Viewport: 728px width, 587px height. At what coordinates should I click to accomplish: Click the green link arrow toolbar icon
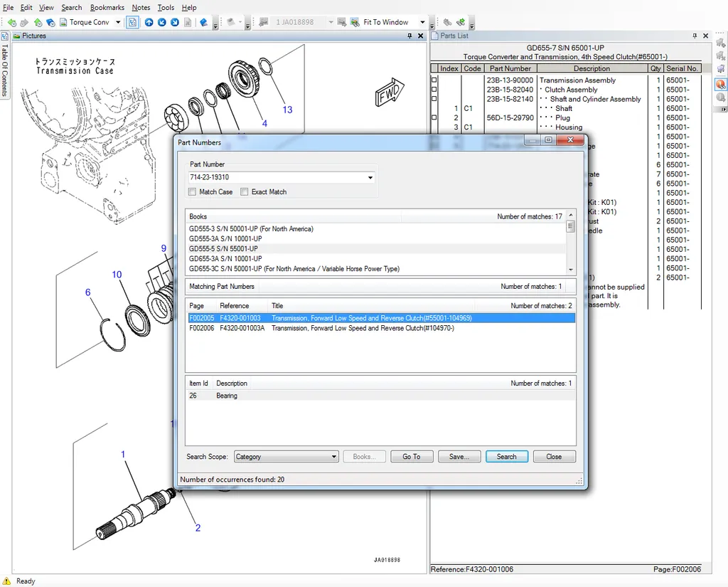(461, 22)
